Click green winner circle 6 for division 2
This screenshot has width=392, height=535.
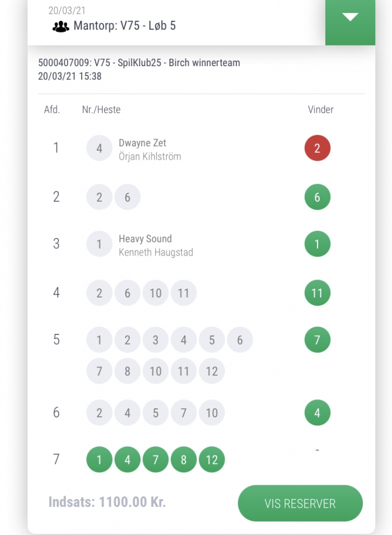click(x=317, y=197)
